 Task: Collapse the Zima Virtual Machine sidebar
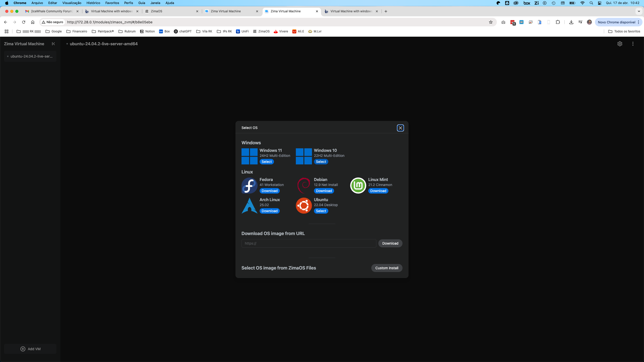(x=53, y=44)
